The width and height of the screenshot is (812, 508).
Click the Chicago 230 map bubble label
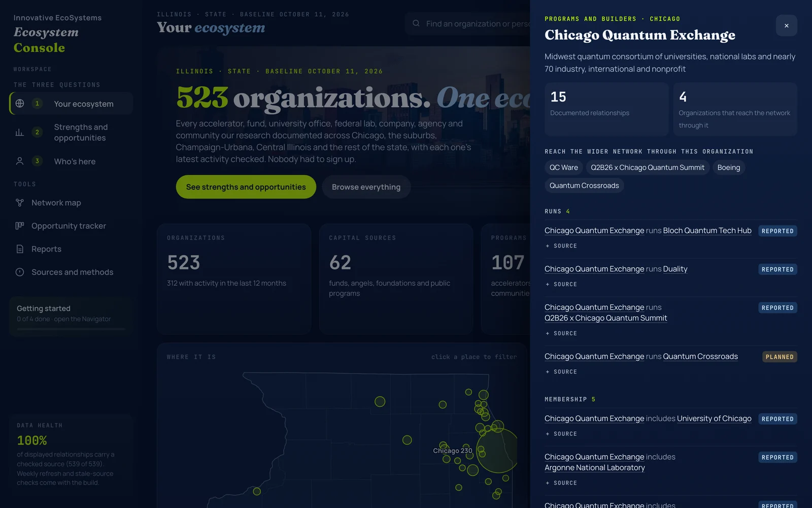[x=453, y=451]
